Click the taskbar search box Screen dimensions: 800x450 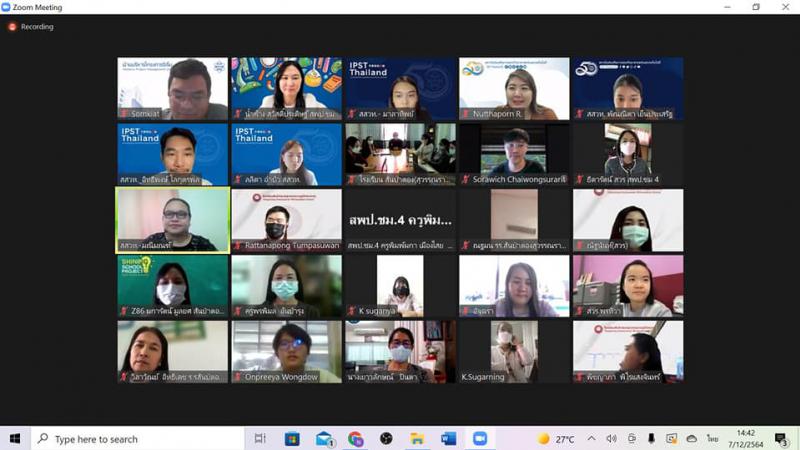(137, 439)
